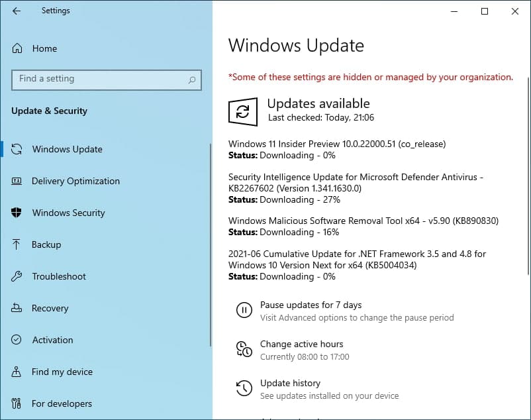Screen dimensions: 531x420
Task: Open Home via the house icon
Action: coord(17,48)
